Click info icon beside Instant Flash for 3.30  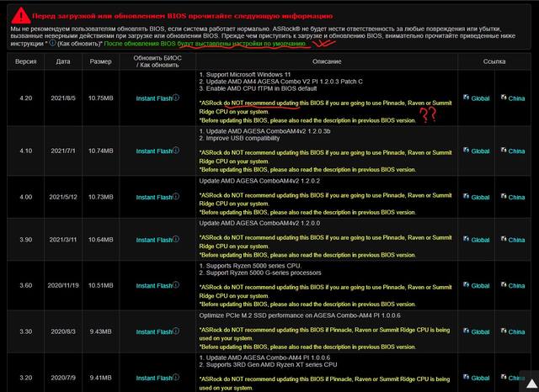176,331
